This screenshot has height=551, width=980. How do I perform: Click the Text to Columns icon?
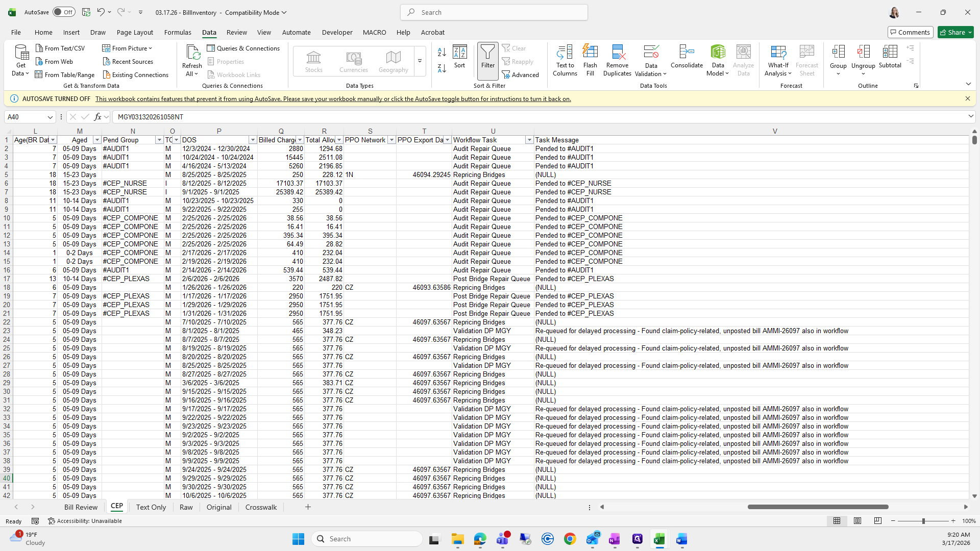[565, 53]
